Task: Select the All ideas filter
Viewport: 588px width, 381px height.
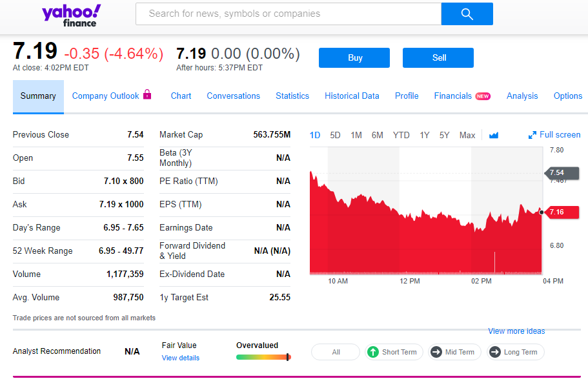Action: 336,352
